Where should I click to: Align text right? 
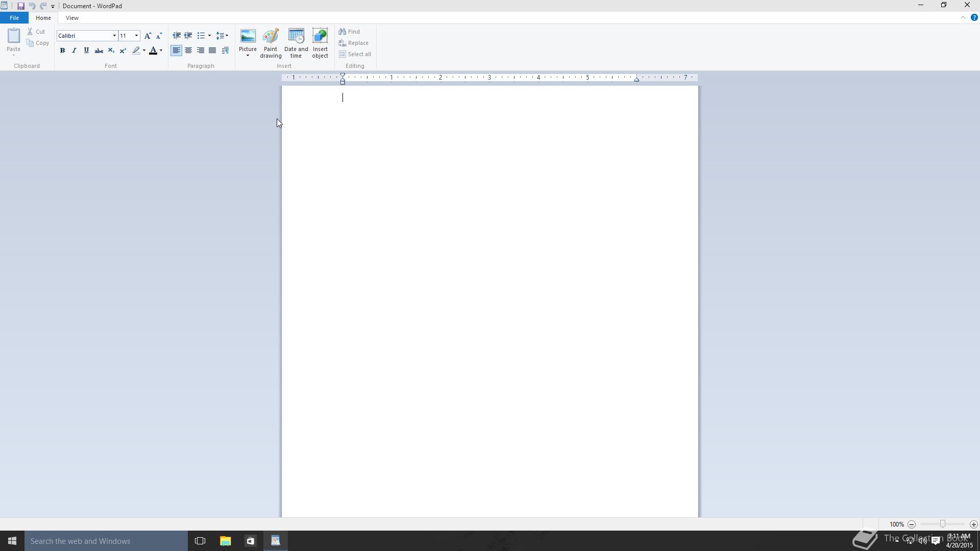click(x=201, y=51)
